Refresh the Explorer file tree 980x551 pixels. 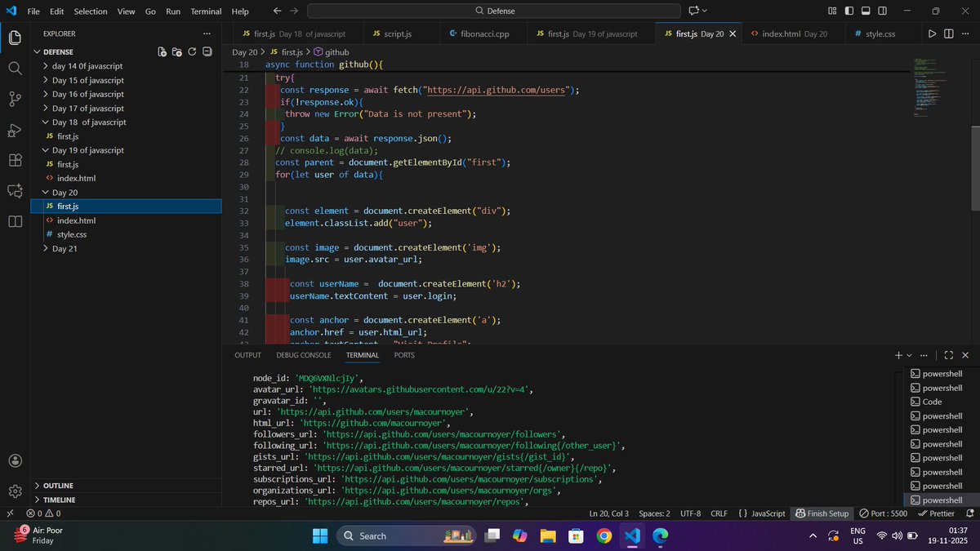(192, 51)
